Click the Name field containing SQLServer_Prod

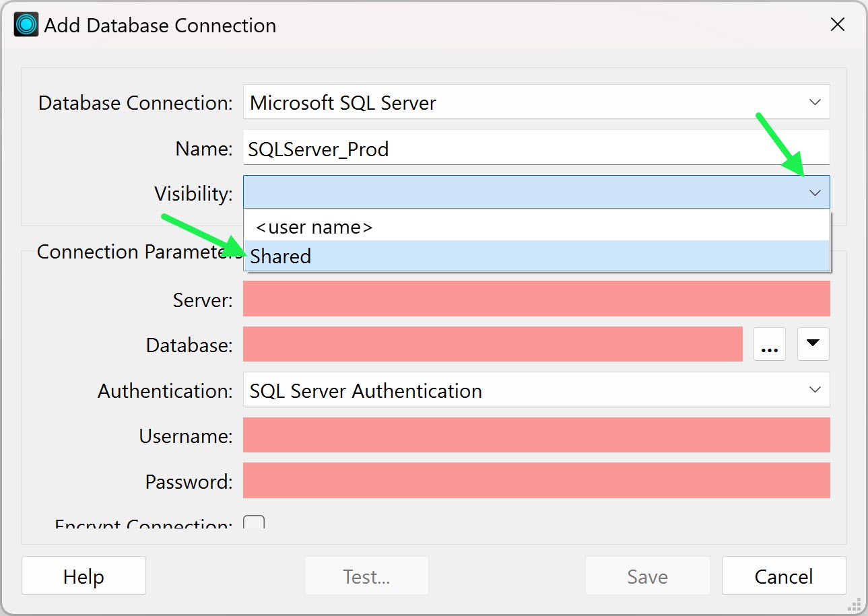pyautogui.click(x=536, y=148)
